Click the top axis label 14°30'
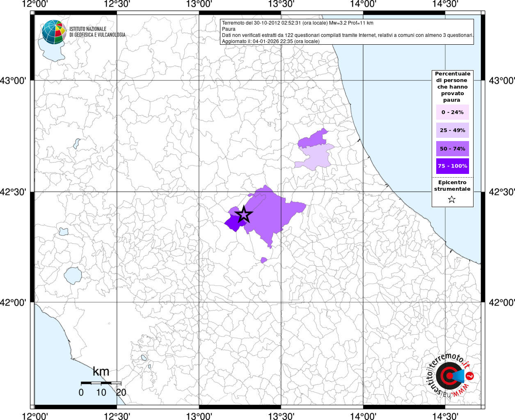Screen dimensions: 515x420 click(445, 4)
